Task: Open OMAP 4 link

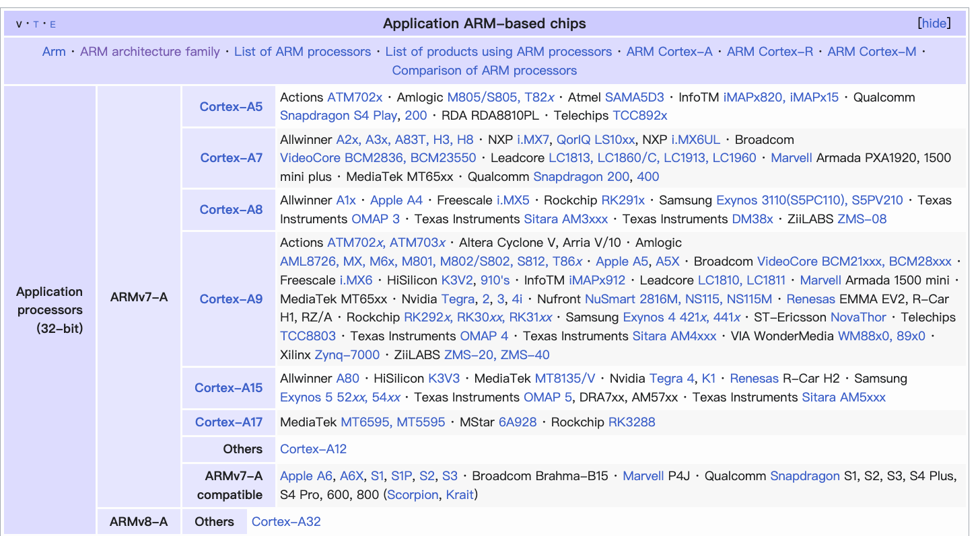Action: (484, 336)
